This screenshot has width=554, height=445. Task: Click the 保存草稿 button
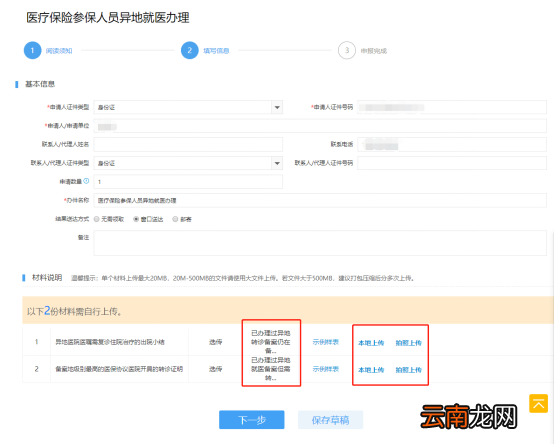(x=330, y=420)
